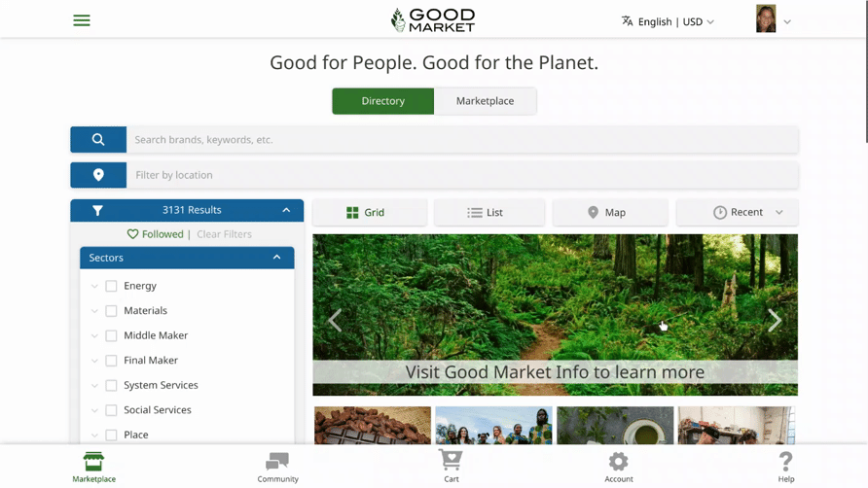The width and height of the screenshot is (868, 488).
Task: Click the Help question mark icon
Action: click(x=785, y=462)
